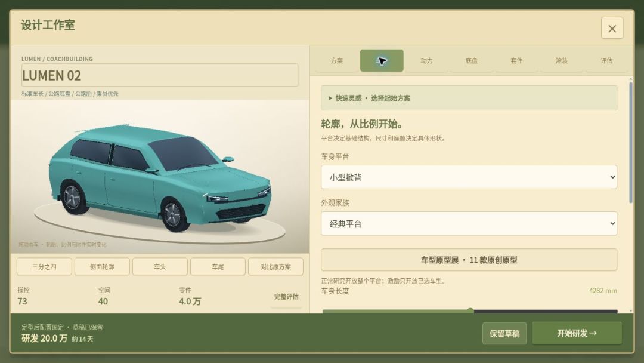644x363 pixels.
Task: Select the highlighted green active tab
Action: tap(382, 60)
